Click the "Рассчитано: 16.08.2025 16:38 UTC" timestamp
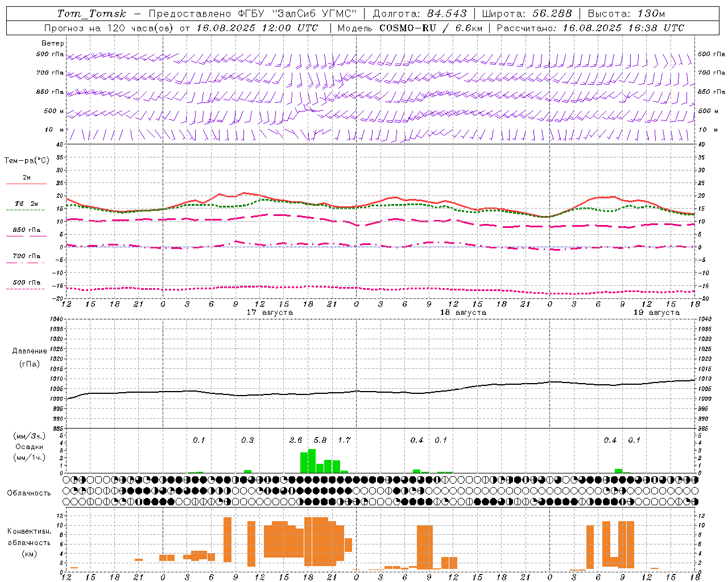This screenshot has height=582, width=728. [590, 28]
